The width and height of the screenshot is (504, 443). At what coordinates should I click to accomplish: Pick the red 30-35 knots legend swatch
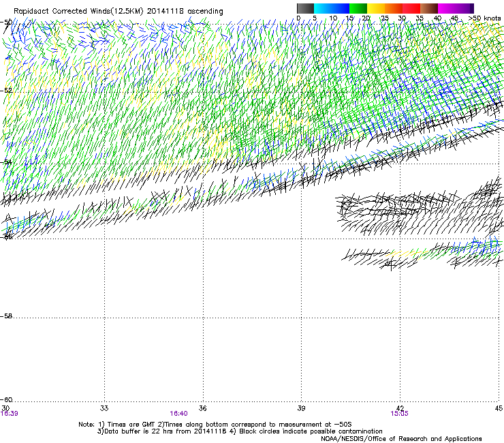(411, 8)
